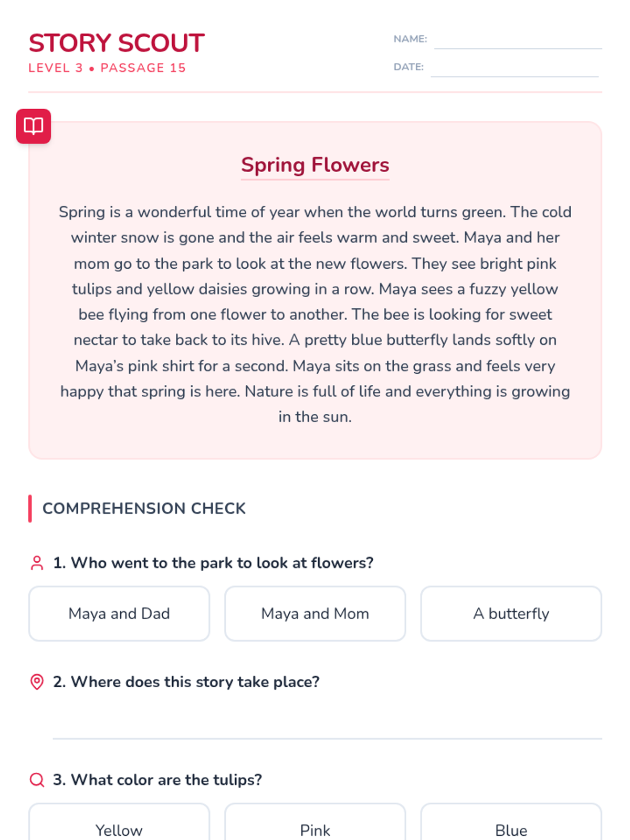
Task: Click the question 1 text about the park
Action: coord(213,563)
